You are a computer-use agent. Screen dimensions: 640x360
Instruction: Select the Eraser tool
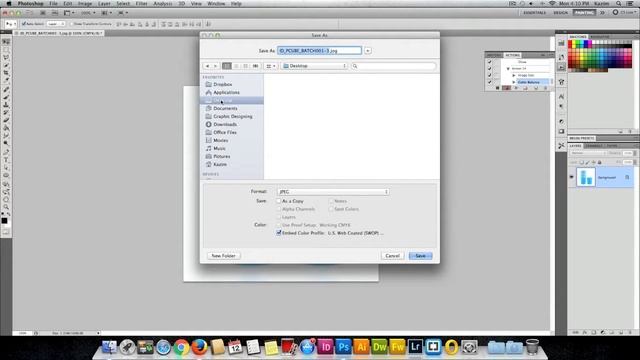tap(6, 120)
